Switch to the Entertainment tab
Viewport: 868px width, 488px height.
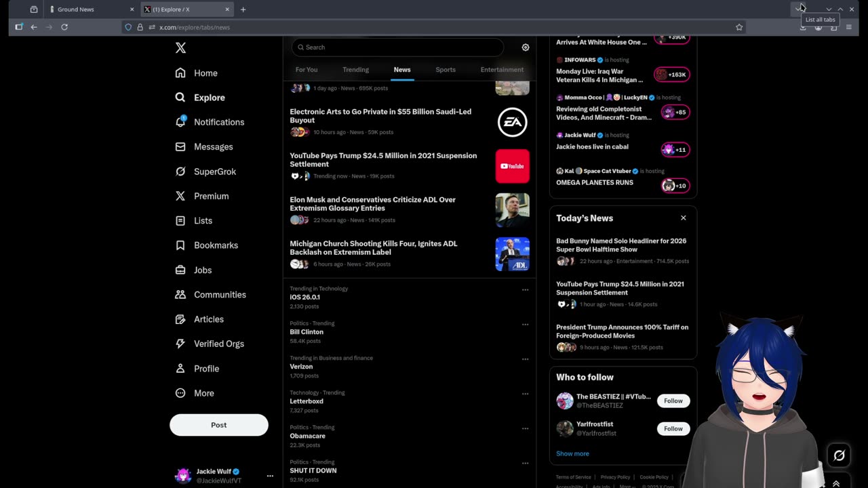(x=502, y=70)
